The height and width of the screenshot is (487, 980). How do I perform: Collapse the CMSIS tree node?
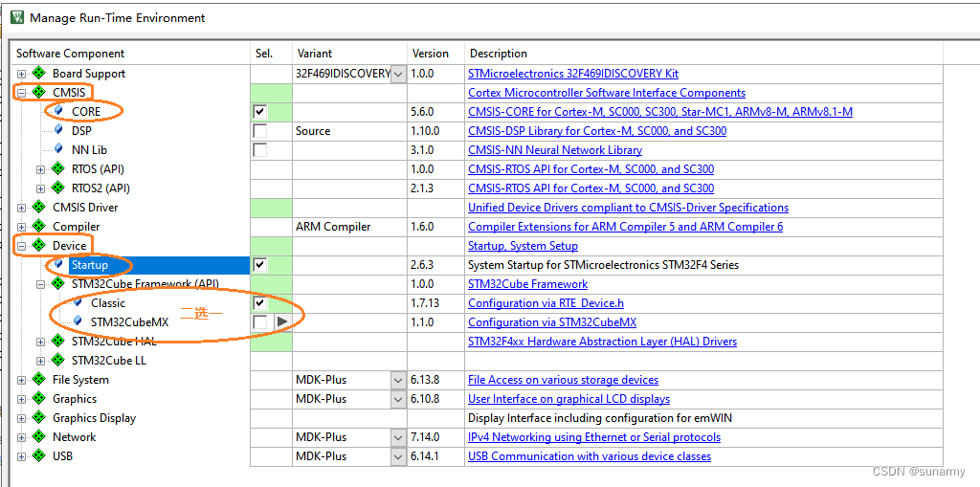click(x=22, y=93)
